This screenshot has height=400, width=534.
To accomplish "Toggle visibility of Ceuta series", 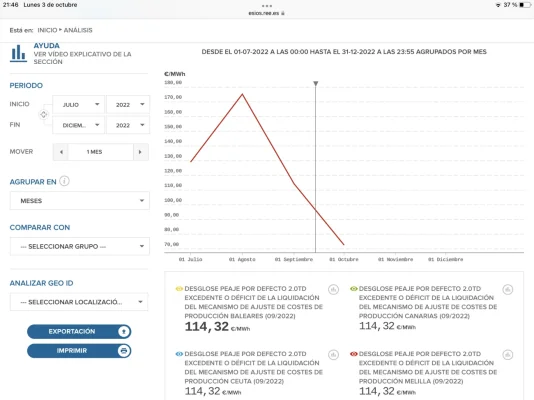I will coord(179,354).
